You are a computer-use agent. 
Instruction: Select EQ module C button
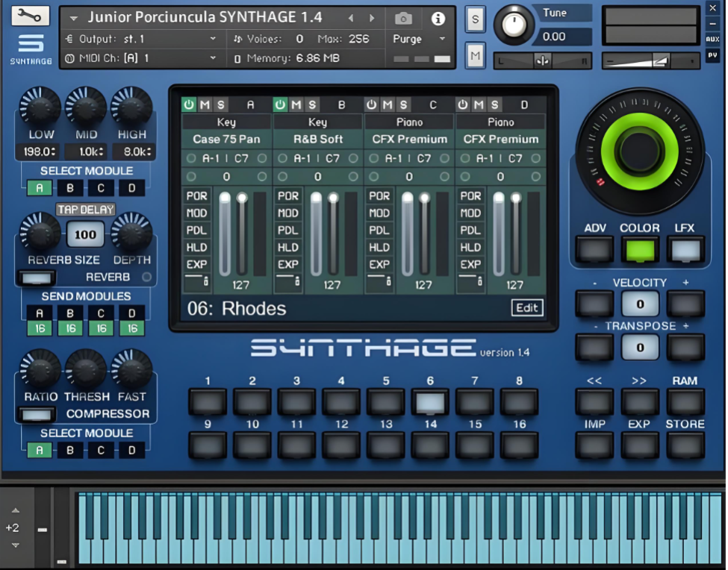pyautogui.click(x=101, y=188)
